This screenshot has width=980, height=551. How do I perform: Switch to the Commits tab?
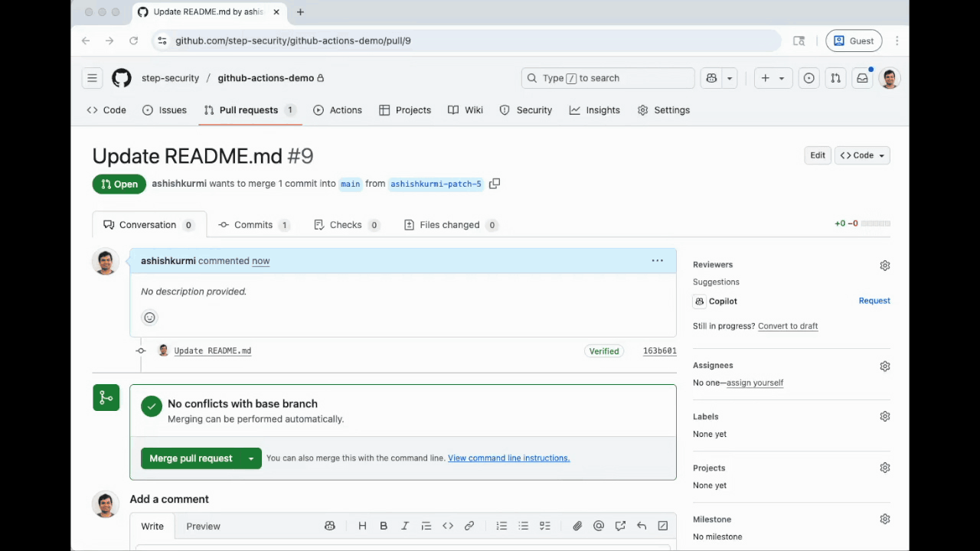tap(253, 225)
